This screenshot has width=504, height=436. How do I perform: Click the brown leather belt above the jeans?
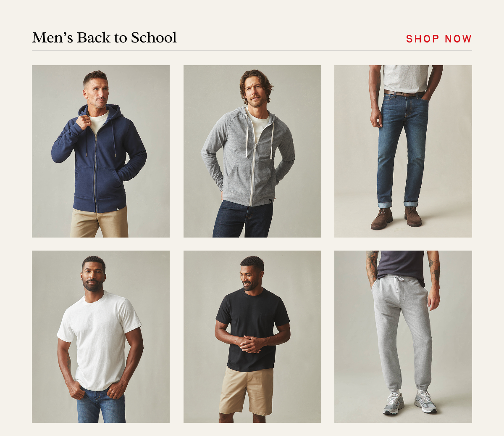pos(404,93)
